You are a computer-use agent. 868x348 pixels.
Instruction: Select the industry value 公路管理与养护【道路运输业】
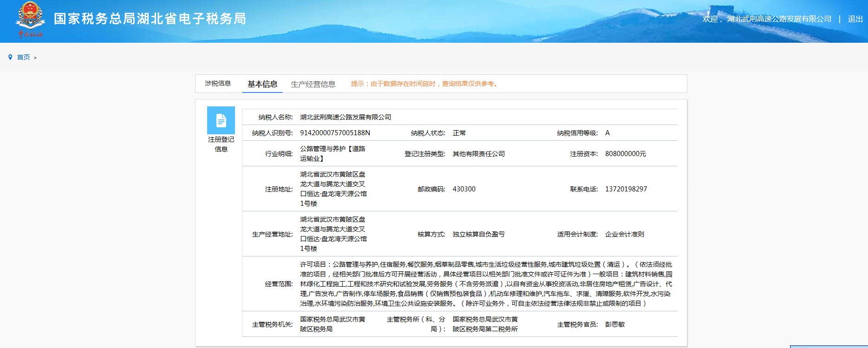(x=333, y=153)
